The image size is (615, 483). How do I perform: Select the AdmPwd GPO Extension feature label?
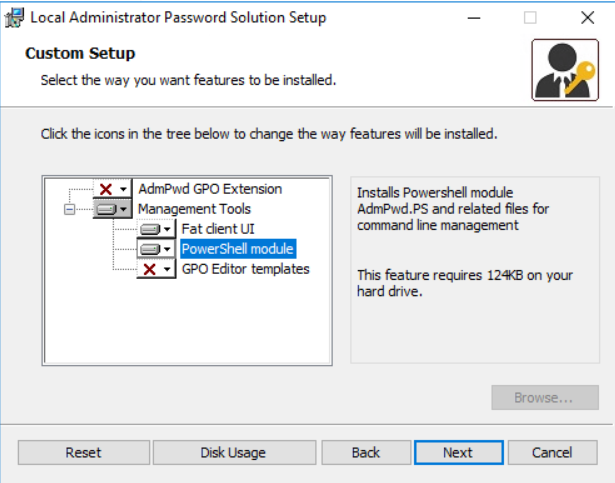[x=210, y=189]
